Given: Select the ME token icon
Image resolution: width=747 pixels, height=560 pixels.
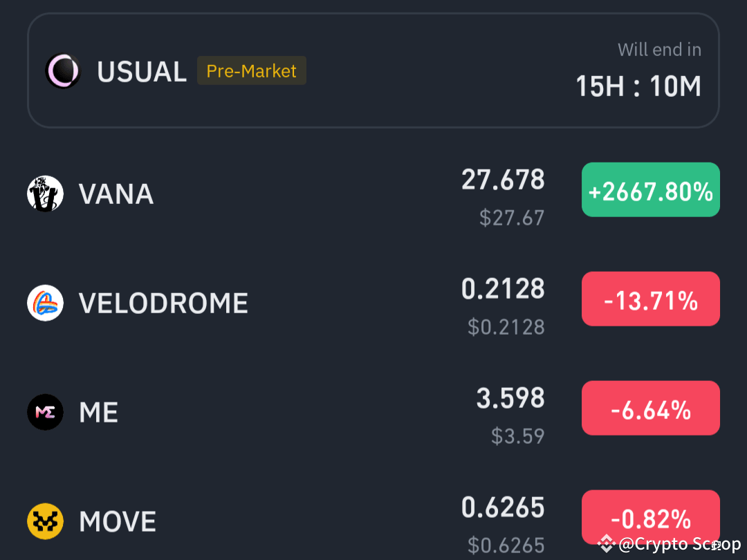Looking at the screenshot, I should 45,411.
